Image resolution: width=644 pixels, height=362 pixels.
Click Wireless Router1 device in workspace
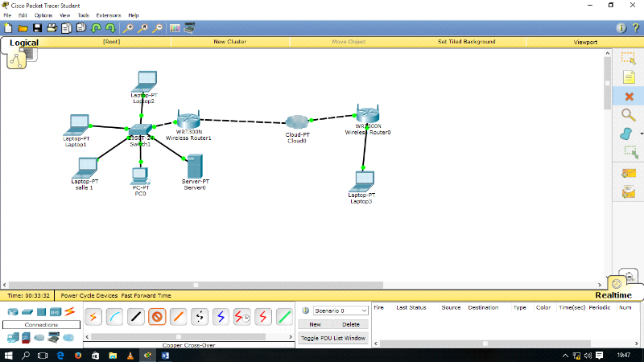[x=188, y=119]
